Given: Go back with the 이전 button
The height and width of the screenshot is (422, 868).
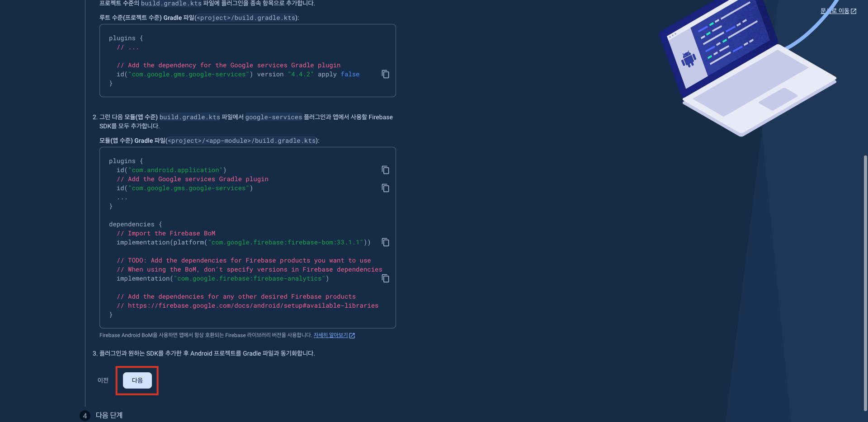Looking at the screenshot, I should (x=103, y=380).
